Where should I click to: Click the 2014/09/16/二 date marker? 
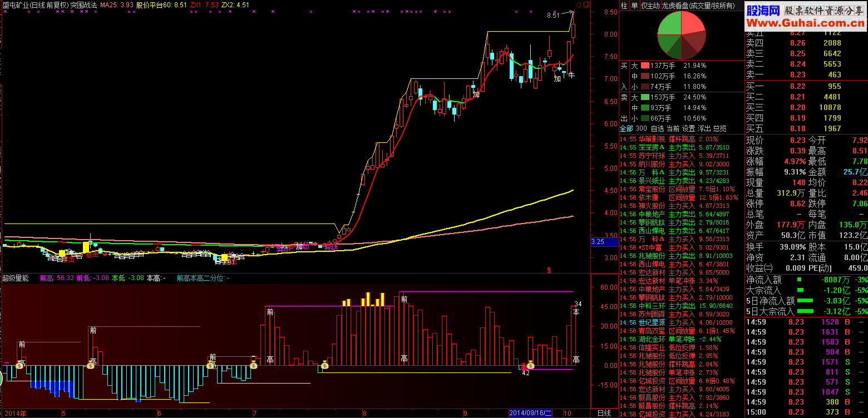pos(531,414)
